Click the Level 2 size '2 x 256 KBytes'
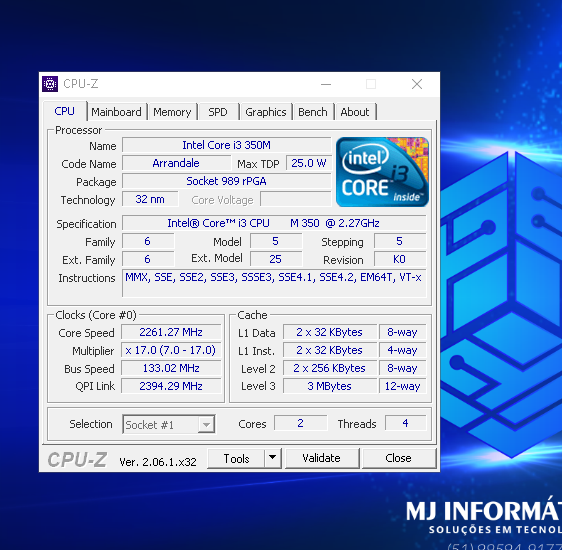 pos(329,368)
